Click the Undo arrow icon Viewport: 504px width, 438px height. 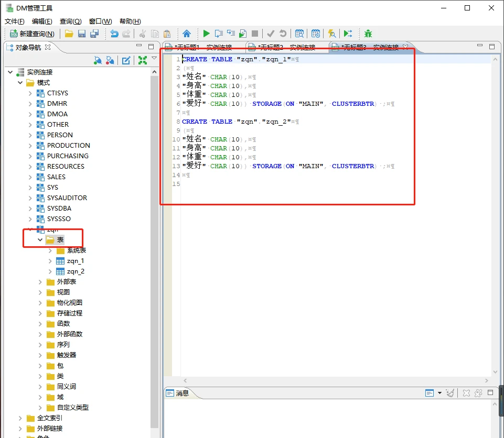[114, 34]
